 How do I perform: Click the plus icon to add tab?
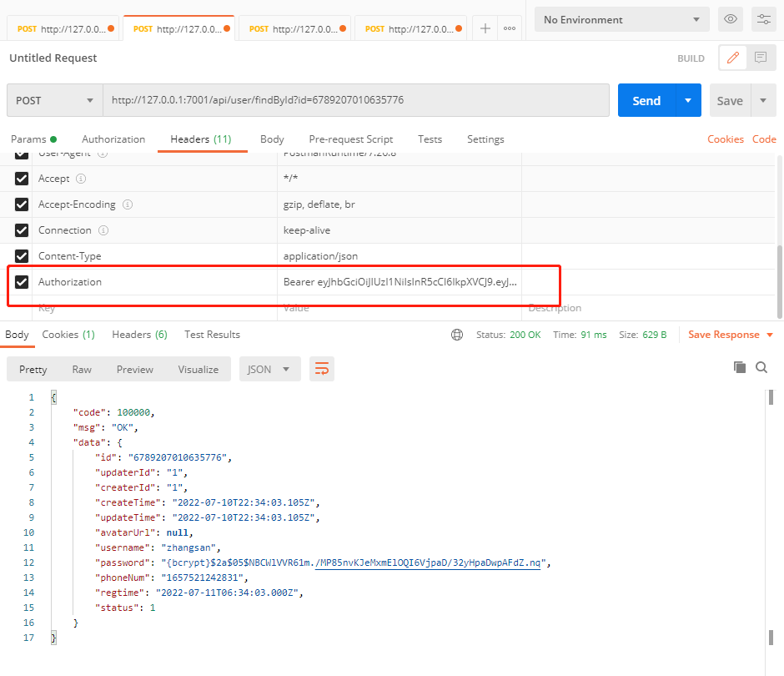point(485,28)
